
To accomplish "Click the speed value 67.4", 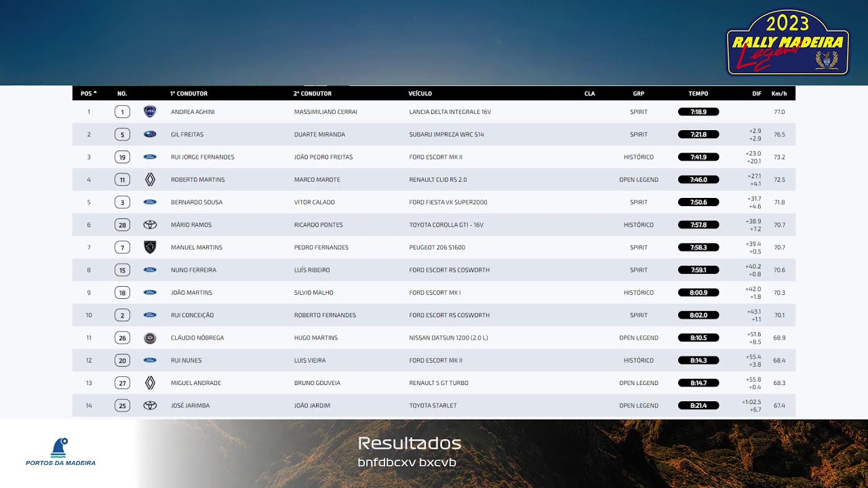I will pos(779,405).
